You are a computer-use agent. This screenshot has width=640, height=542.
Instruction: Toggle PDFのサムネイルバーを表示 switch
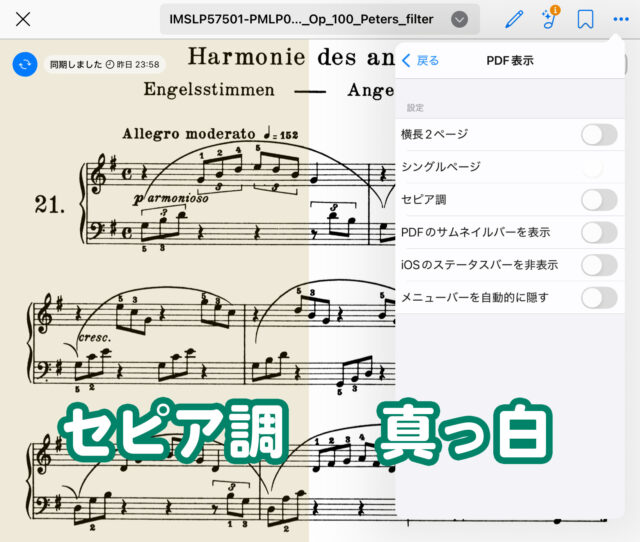(599, 233)
